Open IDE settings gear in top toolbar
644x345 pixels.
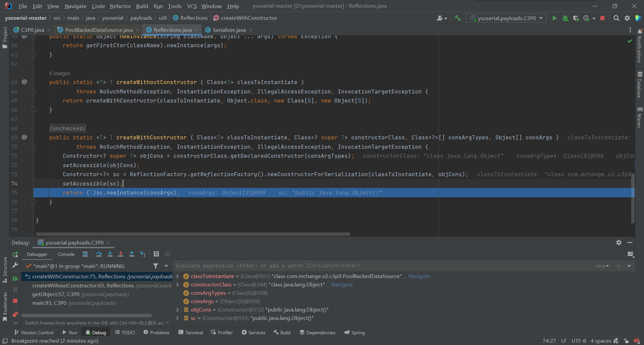coord(627,18)
